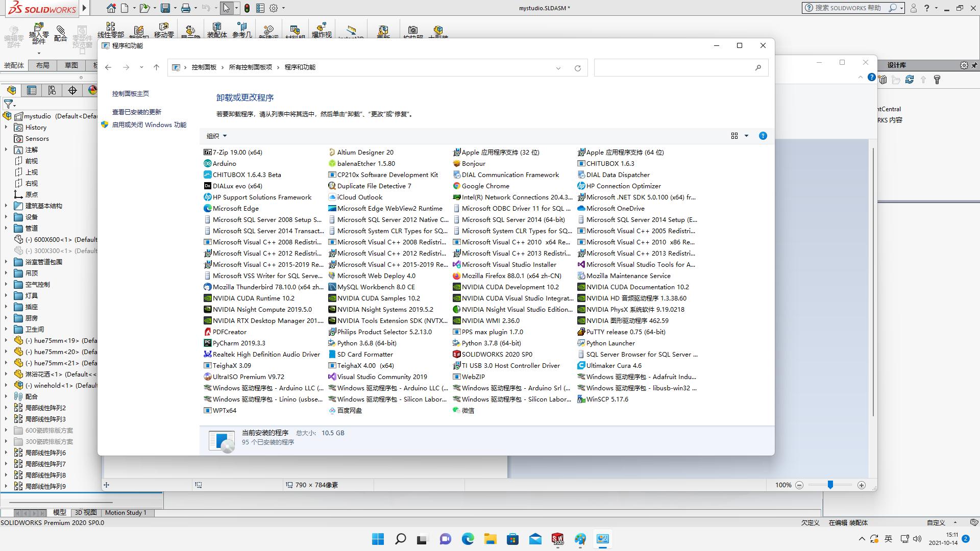Open the Windows Start button on taskbar
Screen dimensions: 980x551
pos(378,539)
